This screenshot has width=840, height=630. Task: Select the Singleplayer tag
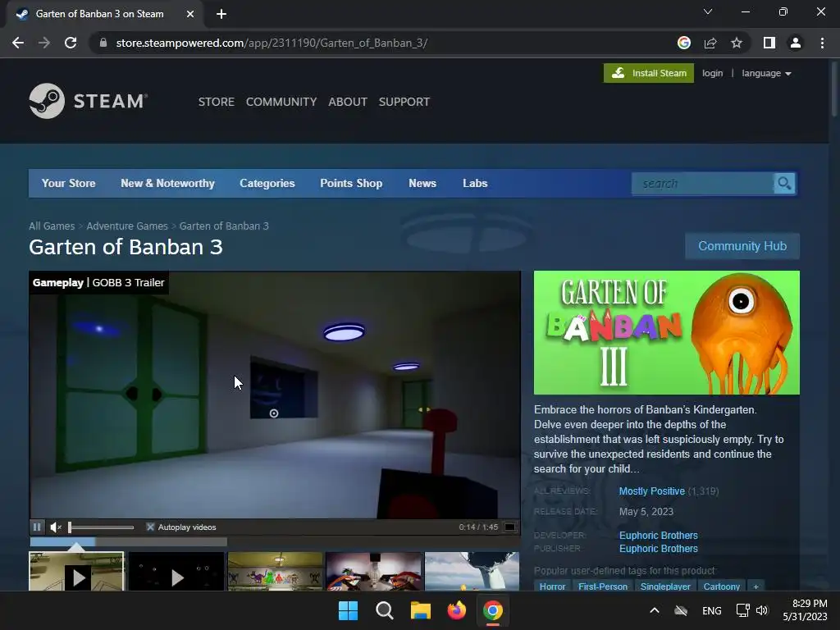coord(665,586)
